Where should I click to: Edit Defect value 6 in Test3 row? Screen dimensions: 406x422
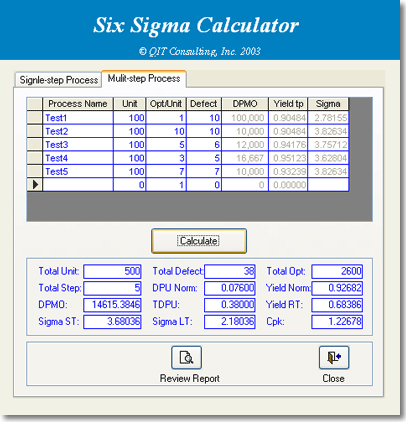pos(204,145)
